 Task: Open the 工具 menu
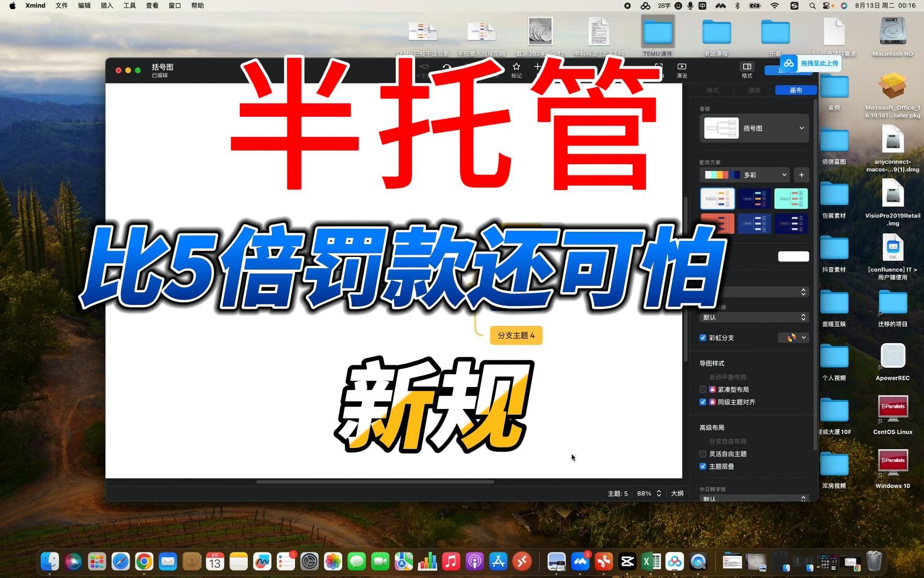click(130, 5)
